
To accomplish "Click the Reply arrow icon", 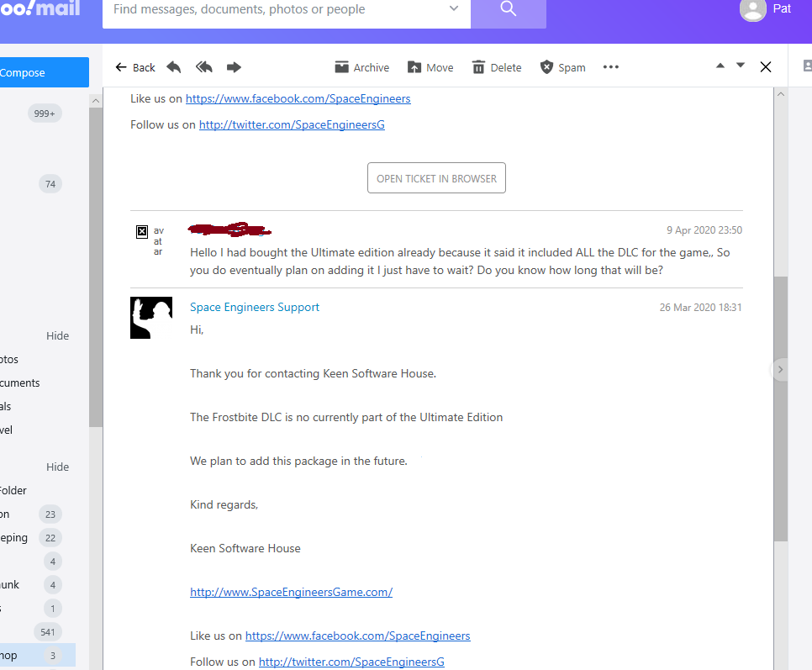I will (x=174, y=67).
